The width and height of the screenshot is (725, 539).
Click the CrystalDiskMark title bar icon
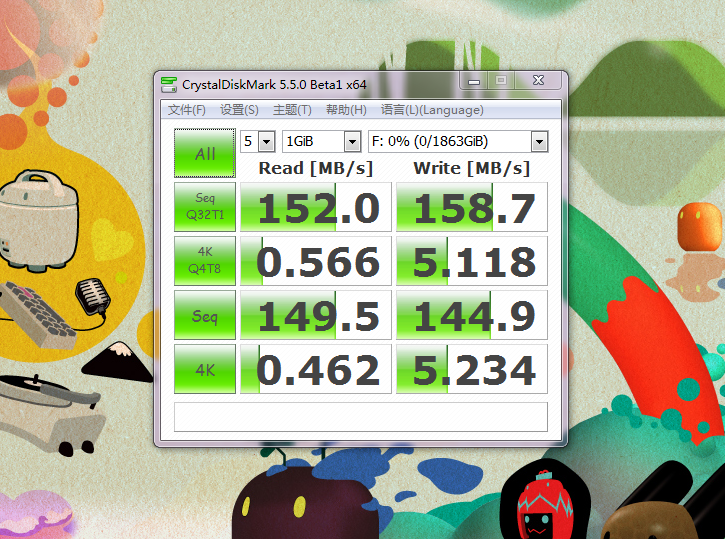(x=169, y=85)
